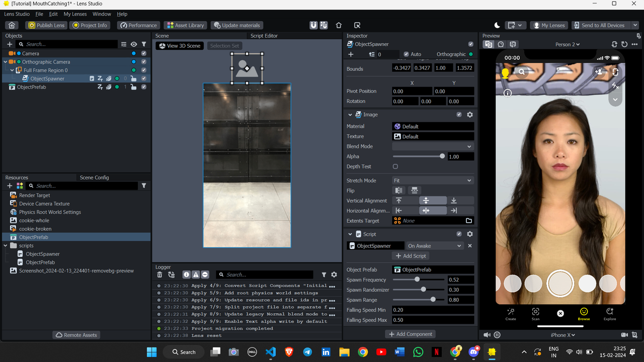Viewport: 644px width, 362px height.
Task: Toggle the Image component enabled checkbox
Action: pyautogui.click(x=459, y=115)
